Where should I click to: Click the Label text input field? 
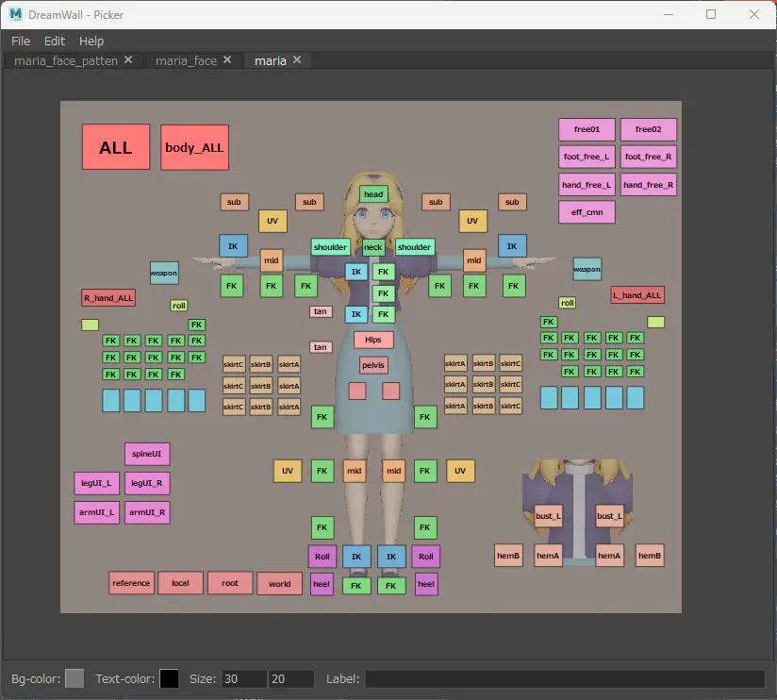tap(564, 679)
